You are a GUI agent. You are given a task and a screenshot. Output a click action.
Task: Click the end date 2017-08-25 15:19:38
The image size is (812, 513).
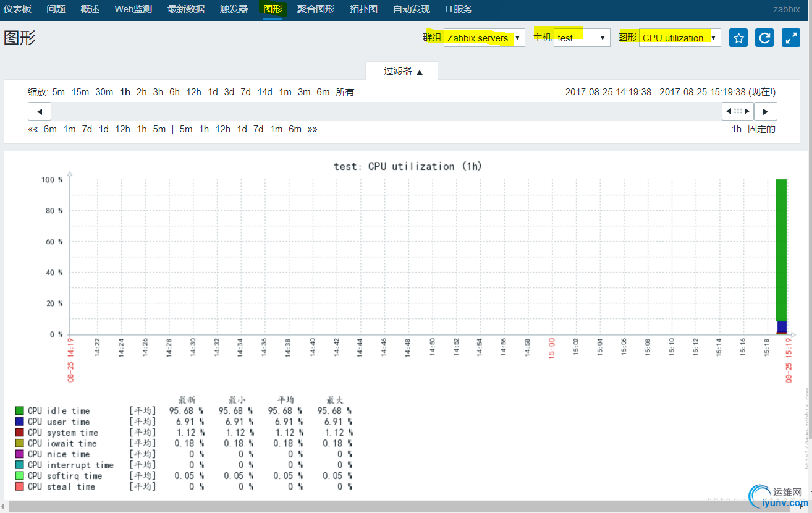(703, 92)
